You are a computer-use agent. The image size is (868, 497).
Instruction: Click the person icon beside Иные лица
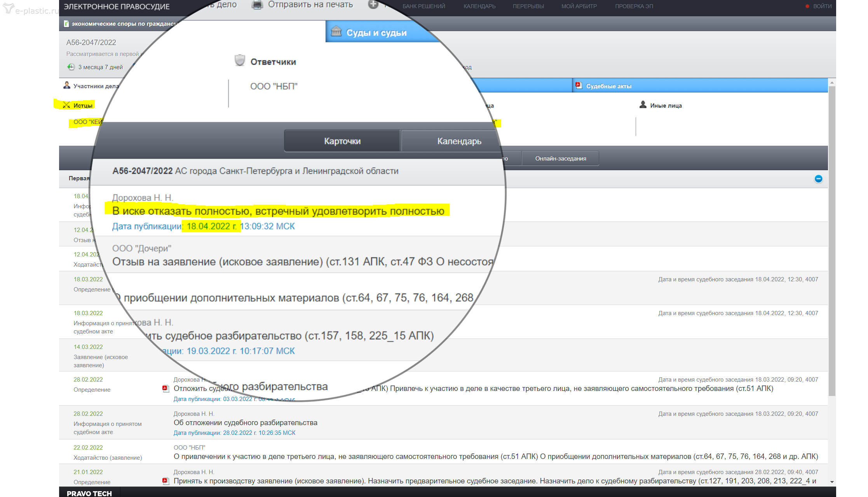tap(643, 105)
